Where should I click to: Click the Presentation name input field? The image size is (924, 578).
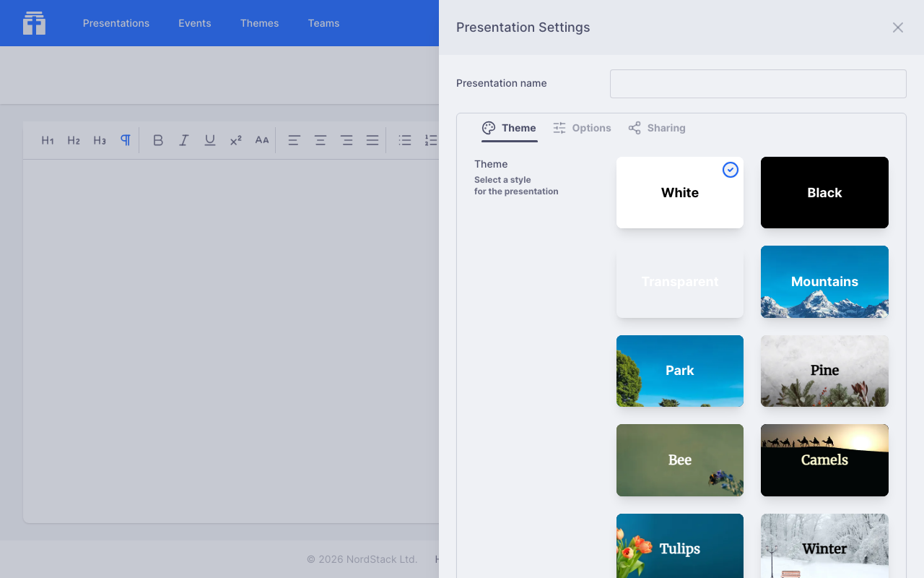(x=758, y=84)
